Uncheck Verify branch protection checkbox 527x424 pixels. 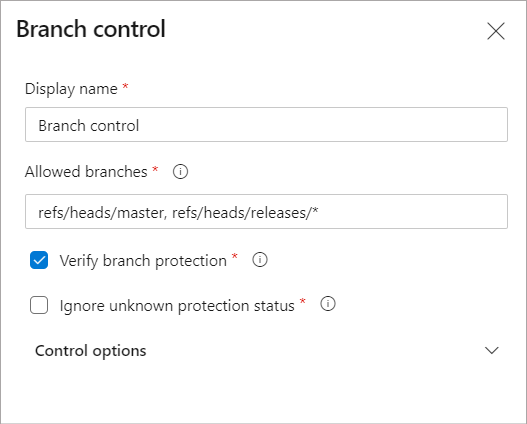(39, 260)
